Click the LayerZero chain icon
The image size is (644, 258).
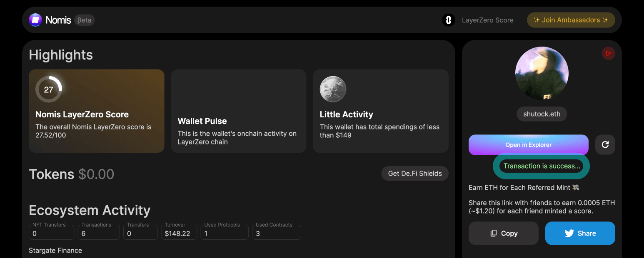coord(448,20)
